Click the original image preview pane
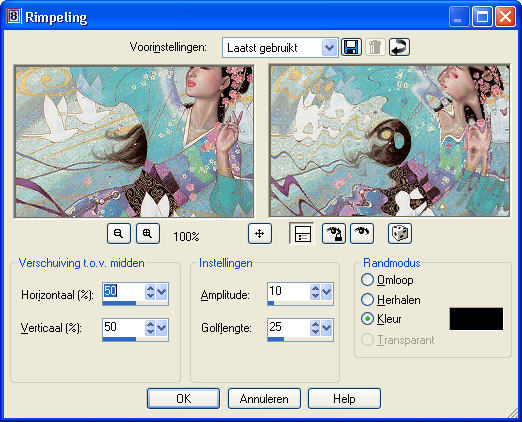The image size is (522, 422). click(x=134, y=141)
